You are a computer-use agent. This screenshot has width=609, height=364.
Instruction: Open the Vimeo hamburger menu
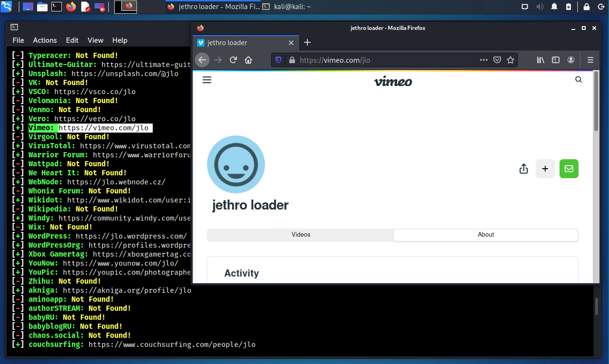tap(206, 80)
